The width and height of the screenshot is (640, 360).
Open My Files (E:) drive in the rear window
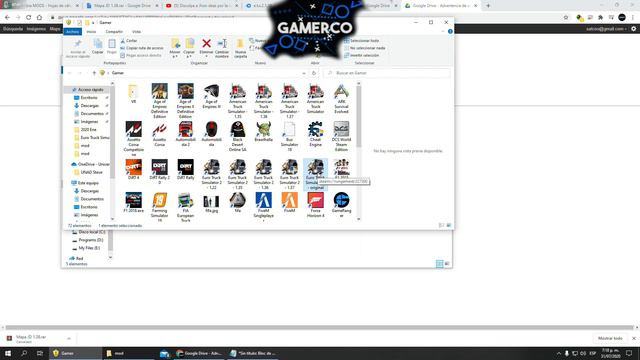[86, 248]
